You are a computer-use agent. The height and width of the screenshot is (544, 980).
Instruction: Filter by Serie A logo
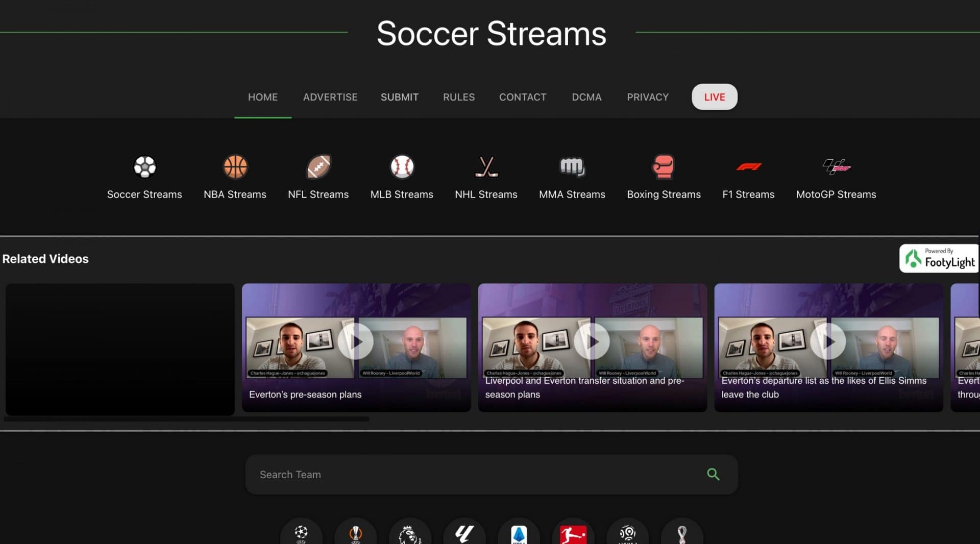(x=519, y=533)
